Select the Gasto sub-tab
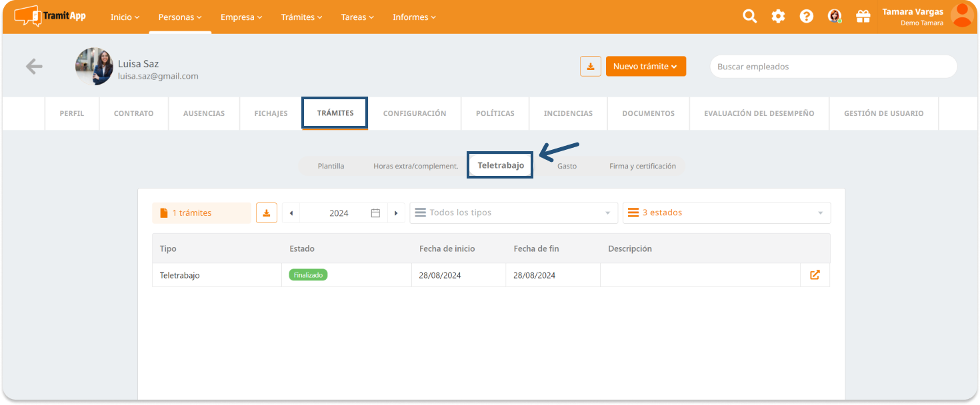980x405 pixels. 567,166
